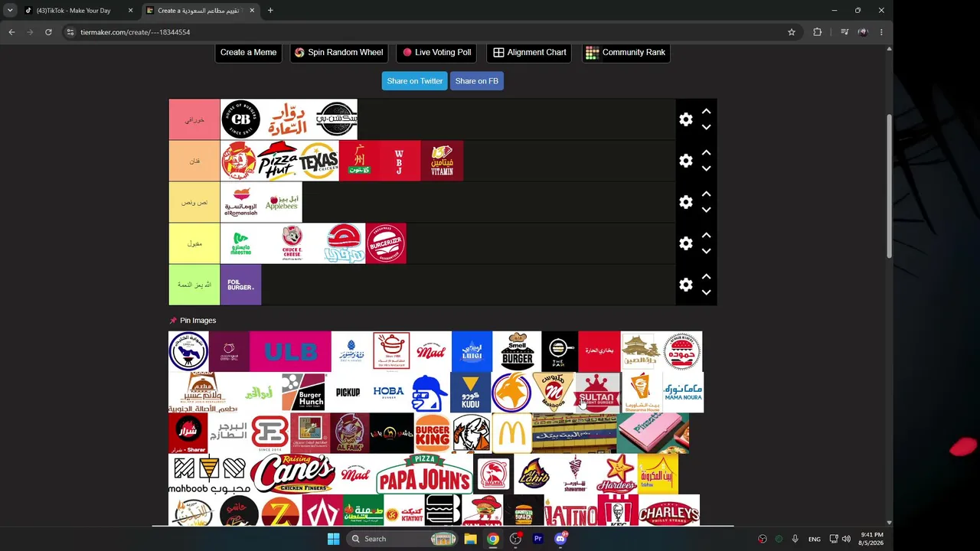Open settings gear for the Foil Burger row
The width and height of the screenshot is (980, 551).
coord(686,285)
